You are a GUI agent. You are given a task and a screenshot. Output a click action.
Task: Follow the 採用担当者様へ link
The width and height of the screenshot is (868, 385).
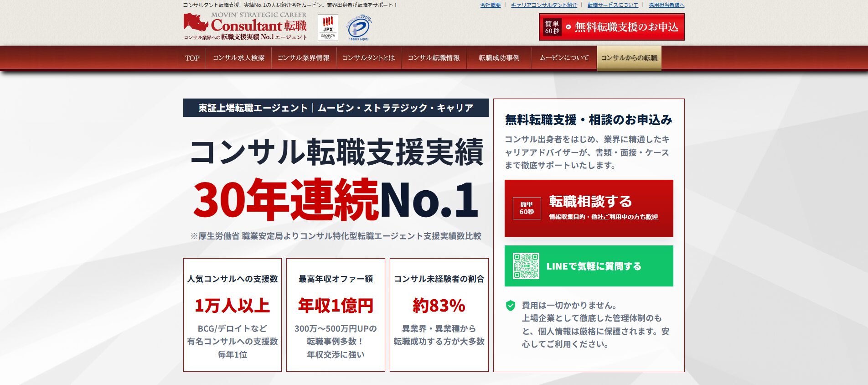666,5
